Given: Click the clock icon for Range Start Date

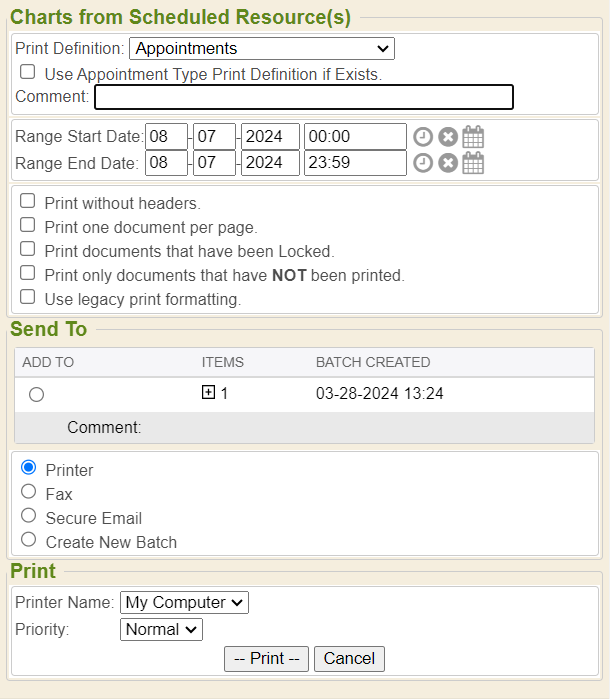Looking at the screenshot, I should click(423, 137).
